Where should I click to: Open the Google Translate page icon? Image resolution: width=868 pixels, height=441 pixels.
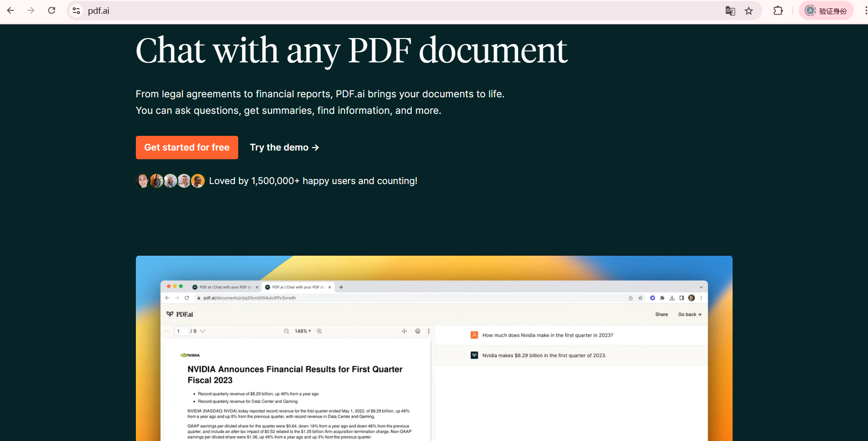(730, 11)
